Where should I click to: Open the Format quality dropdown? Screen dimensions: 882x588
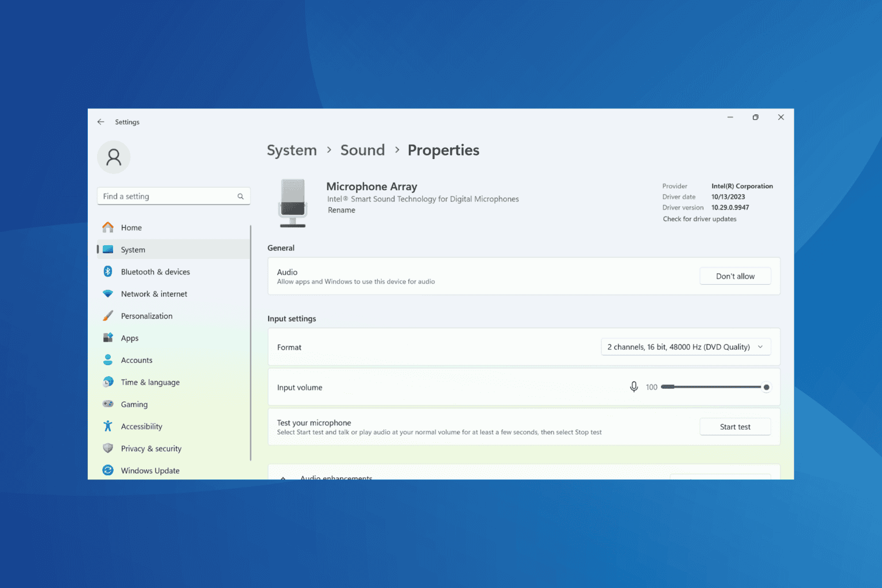(x=685, y=346)
